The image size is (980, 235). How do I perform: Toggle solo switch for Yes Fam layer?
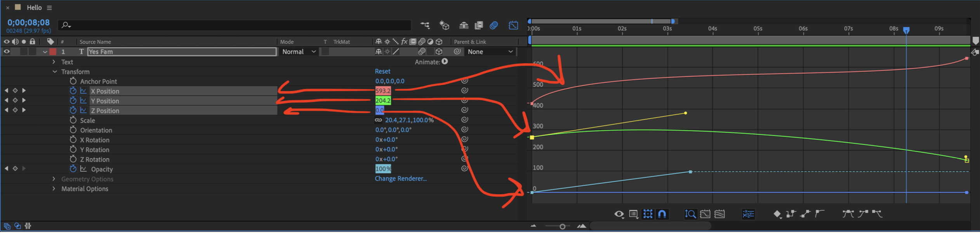pos(24,52)
